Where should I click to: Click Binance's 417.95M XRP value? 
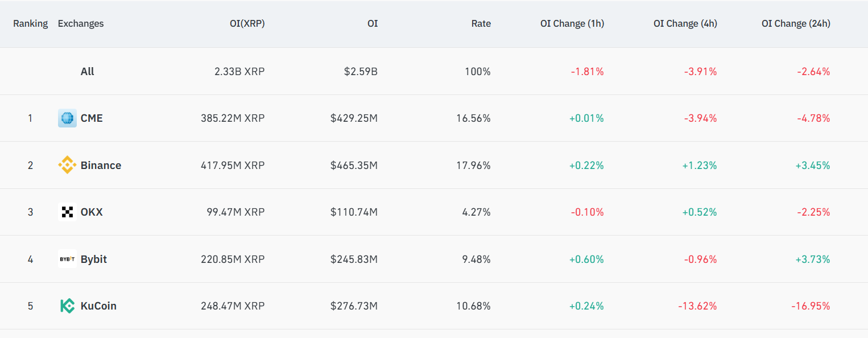[233, 166]
